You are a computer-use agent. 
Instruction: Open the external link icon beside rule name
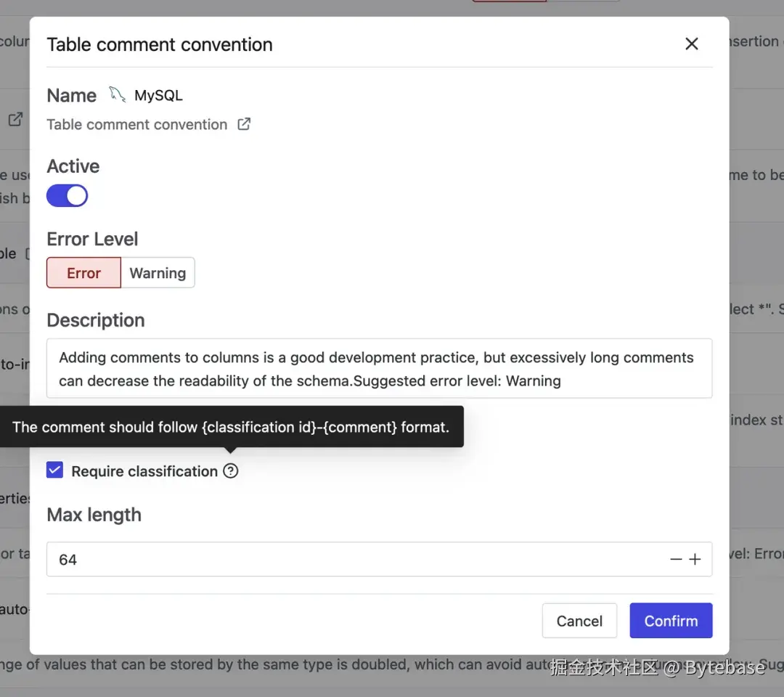(x=245, y=124)
